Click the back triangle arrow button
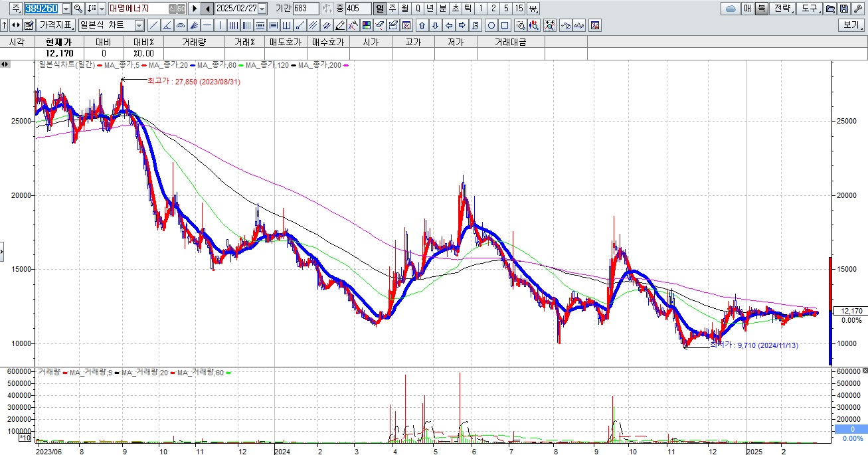 click(x=207, y=9)
